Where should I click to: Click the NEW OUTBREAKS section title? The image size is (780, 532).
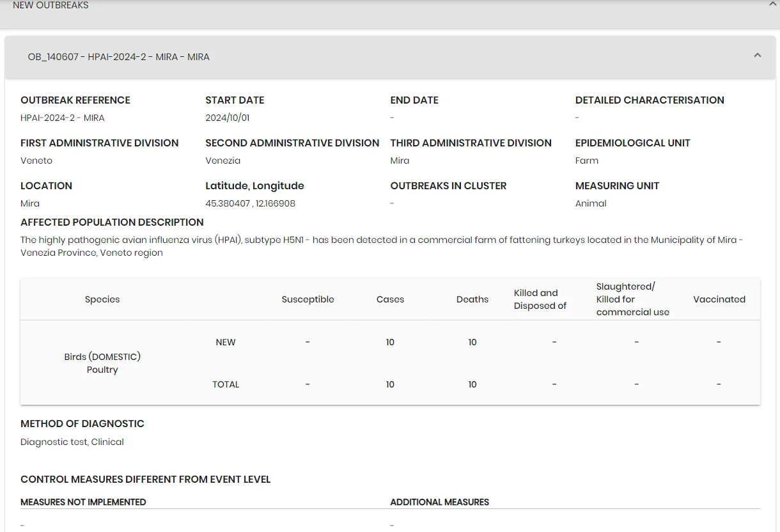pyautogui.click(x=51, y=5)
